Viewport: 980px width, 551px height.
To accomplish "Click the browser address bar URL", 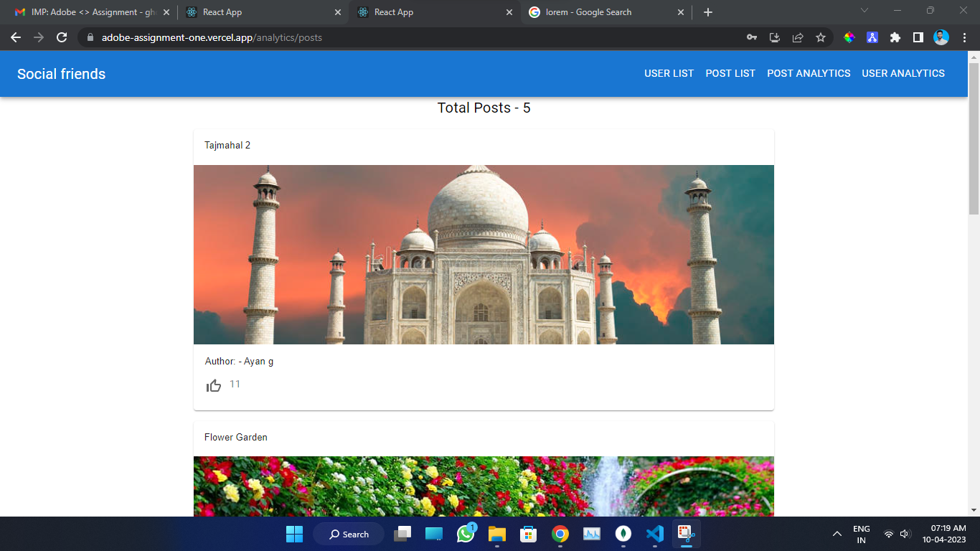I will 212,37.
